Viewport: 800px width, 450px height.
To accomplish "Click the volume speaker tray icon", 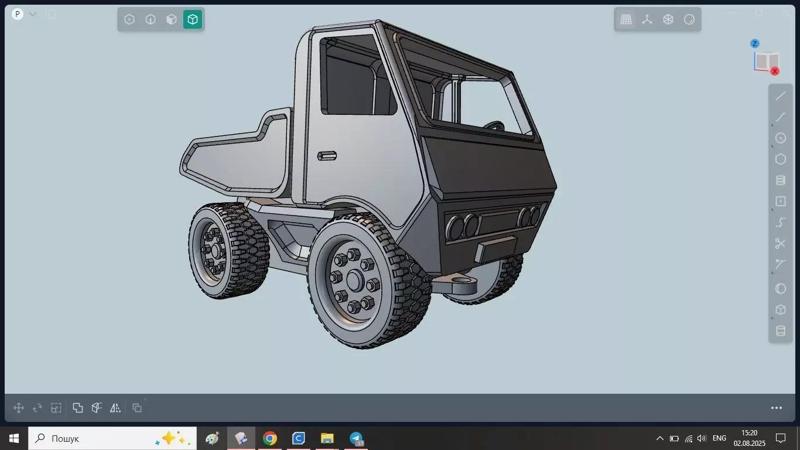I will [702, 438].
